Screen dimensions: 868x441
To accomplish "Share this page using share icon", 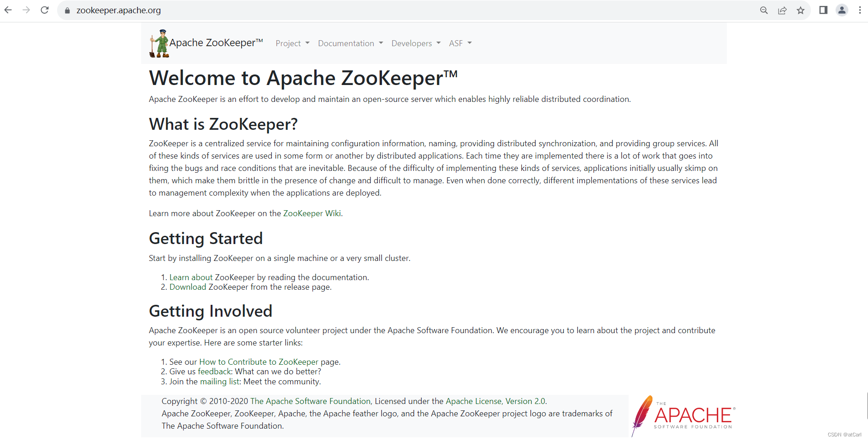I will (782, 11).
